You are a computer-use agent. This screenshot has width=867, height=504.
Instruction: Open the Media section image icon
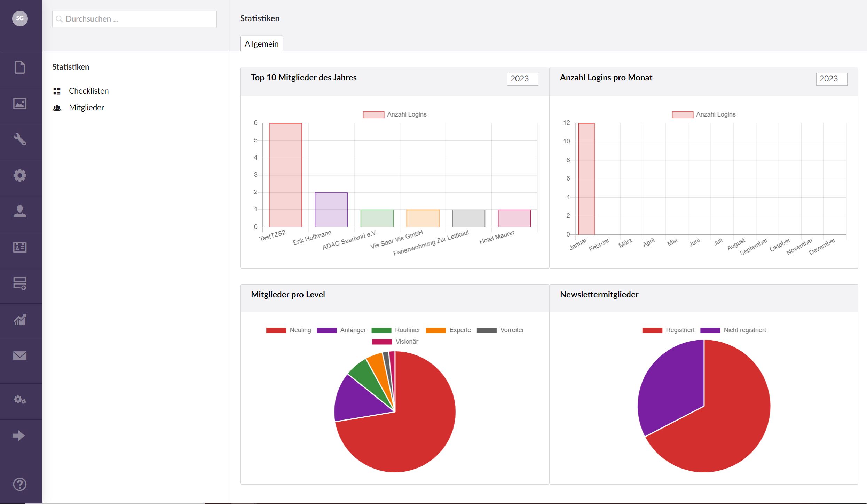point(20,103)
